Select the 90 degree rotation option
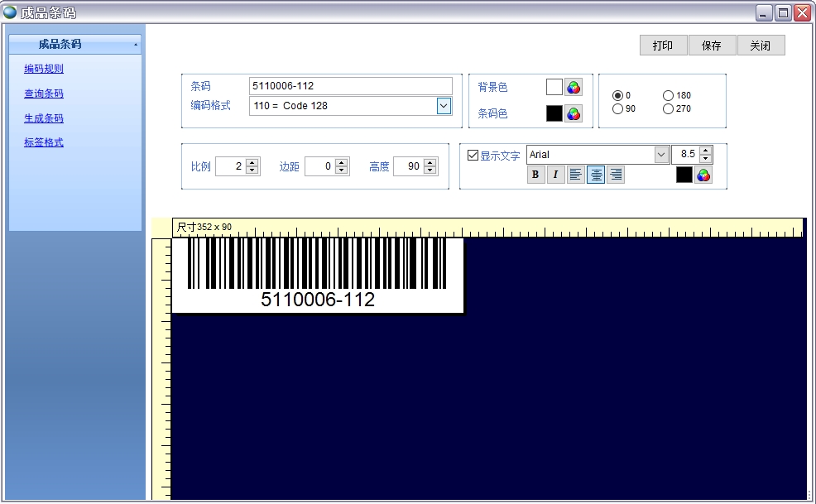816x504 pixels. point(617,108)
